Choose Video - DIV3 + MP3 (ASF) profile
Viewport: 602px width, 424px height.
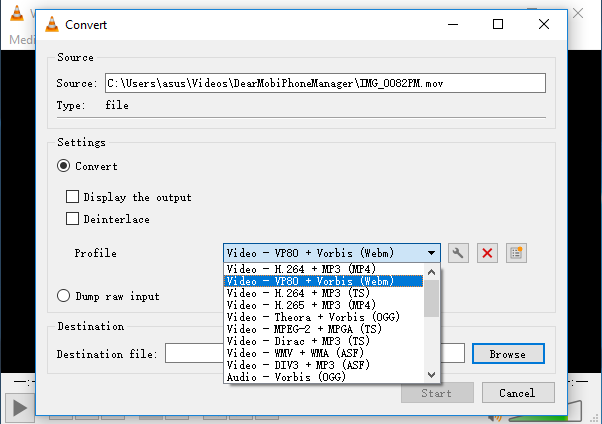[324, 364]
